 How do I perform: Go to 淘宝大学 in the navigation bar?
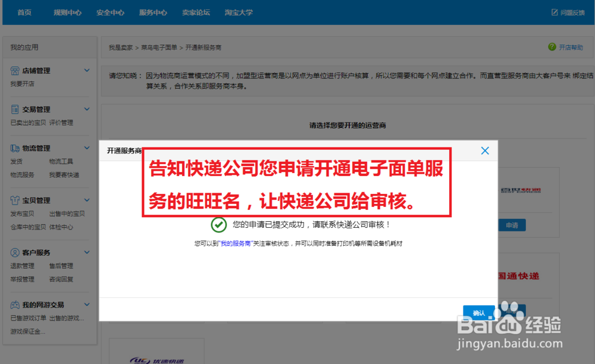coord(239,12)
